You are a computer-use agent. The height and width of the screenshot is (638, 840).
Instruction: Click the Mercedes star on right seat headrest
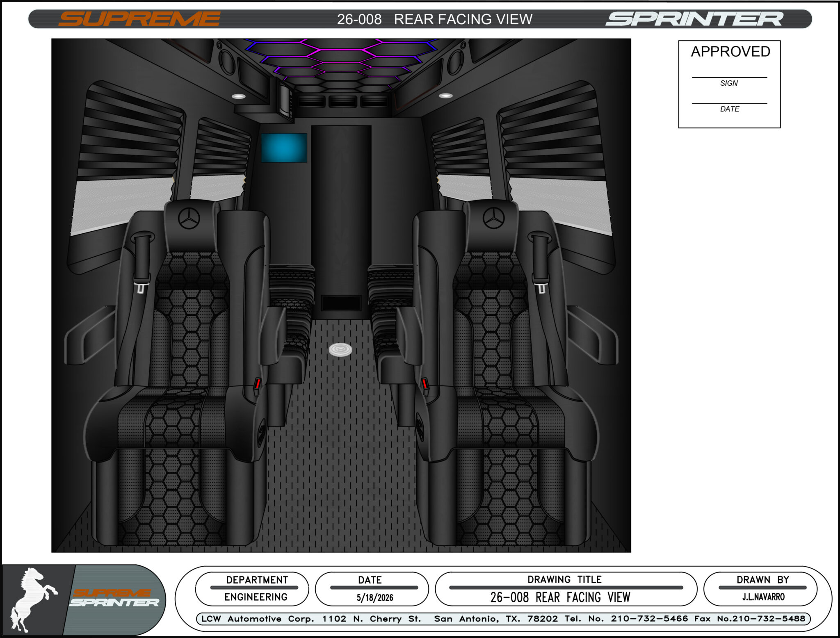click(493, 218)
